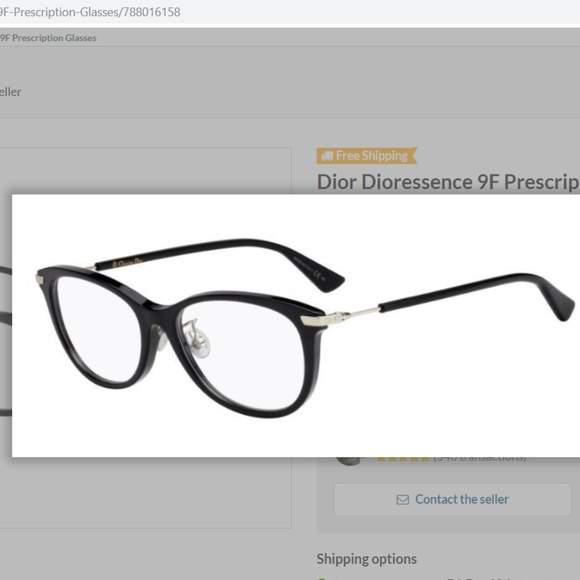Click the clear nose pad on the frame
The width and height of the screenshot is (580, 580).
[x=199, y=339]
